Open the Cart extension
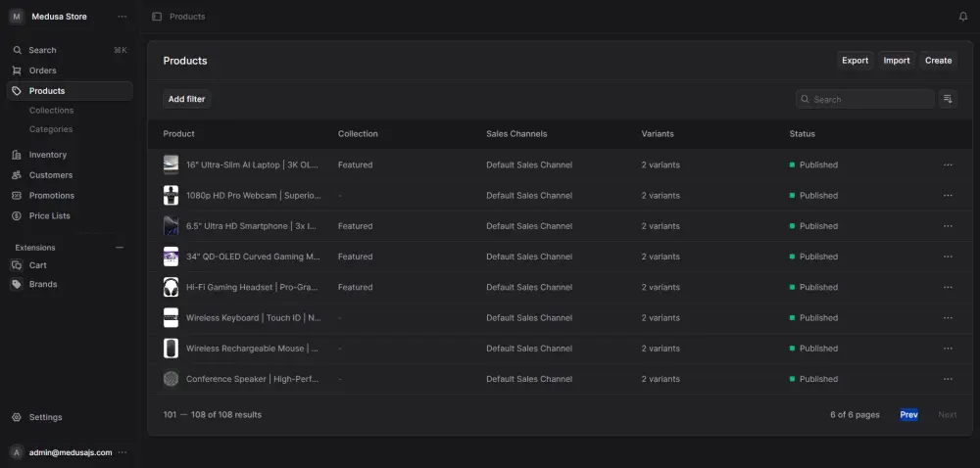The width and height of the screenshot is (980, 468). (37, 265)
